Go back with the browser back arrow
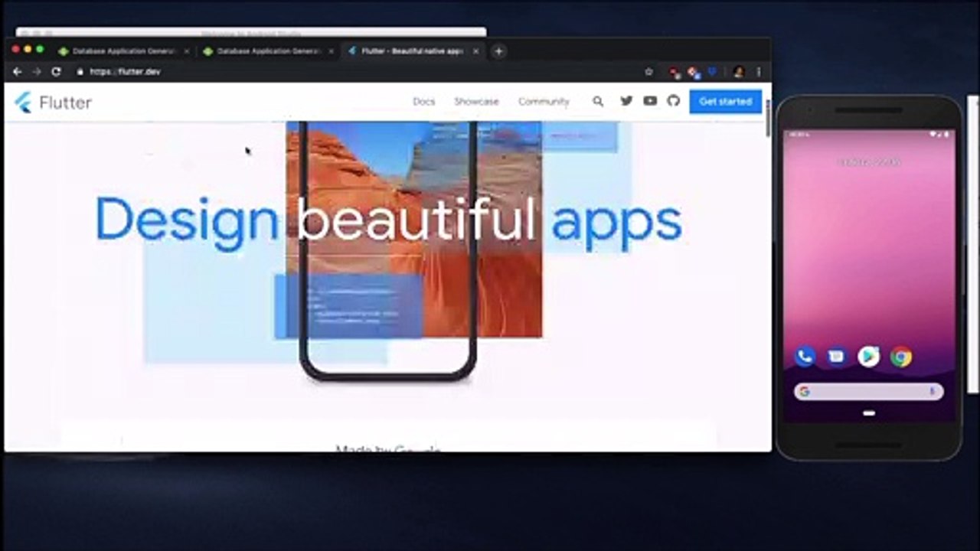The width and height of the screenshot is (980, 551). coord(18,72)
